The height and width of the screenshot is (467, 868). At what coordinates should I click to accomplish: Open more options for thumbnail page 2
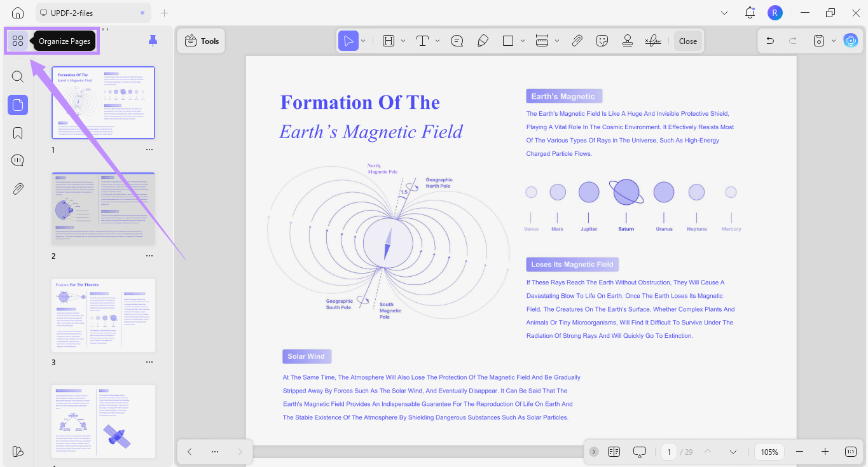[x=149, y=256]
